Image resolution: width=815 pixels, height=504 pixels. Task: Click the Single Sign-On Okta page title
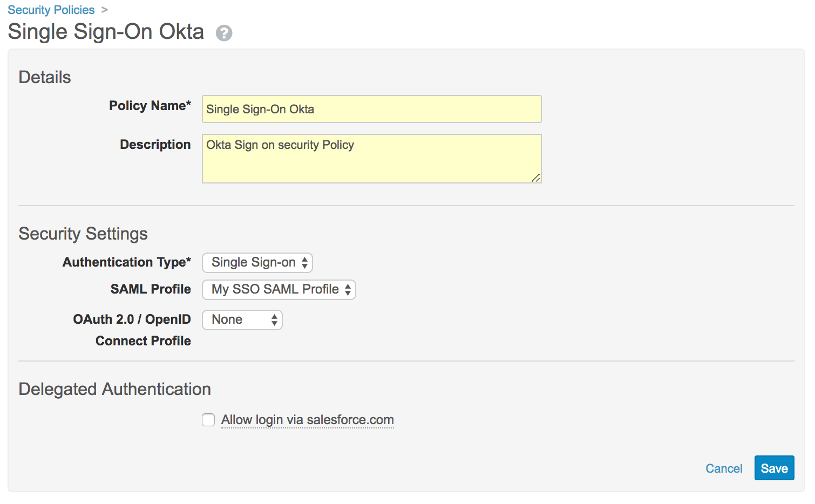(106, 32)
